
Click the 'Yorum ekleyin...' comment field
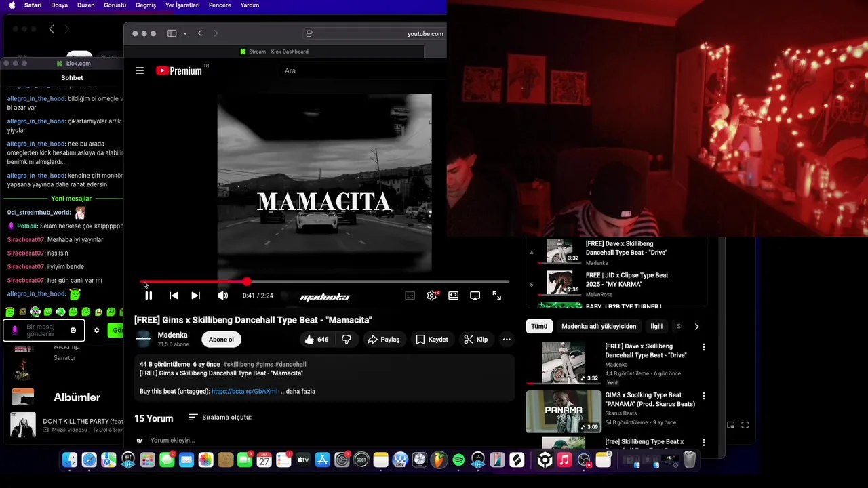(172, 441)
